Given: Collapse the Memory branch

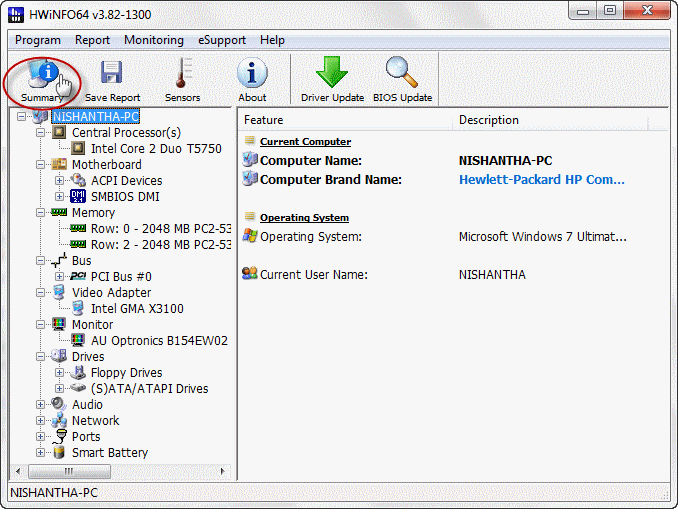Looking at the screenshot, I should pyautogui.click(x=40, y=212).
